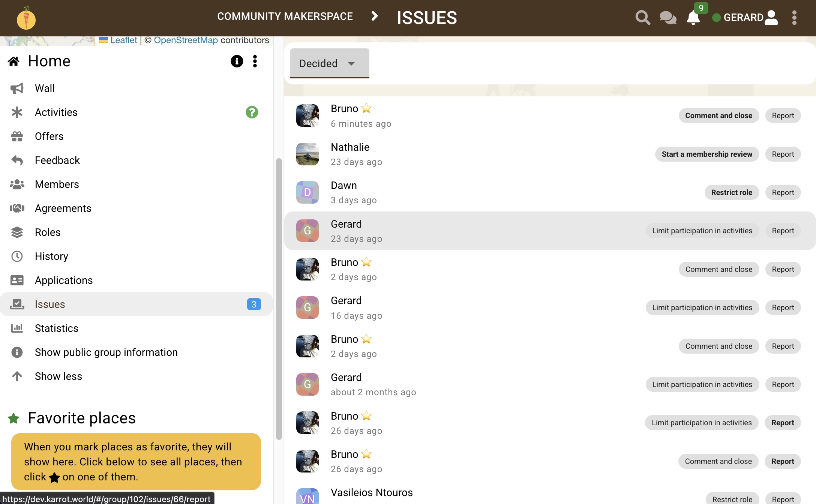Open the Agreements page
This screenshot has height=504, width=816.
63,208
